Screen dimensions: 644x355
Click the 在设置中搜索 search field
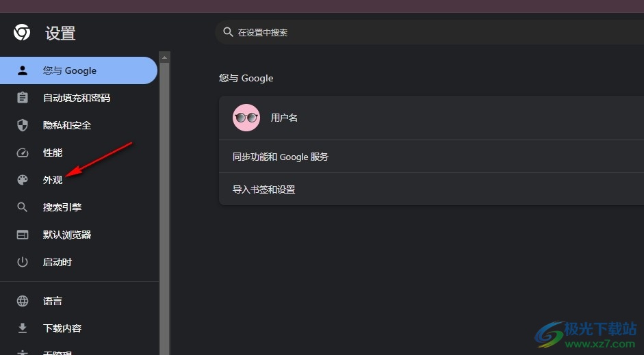430,32
